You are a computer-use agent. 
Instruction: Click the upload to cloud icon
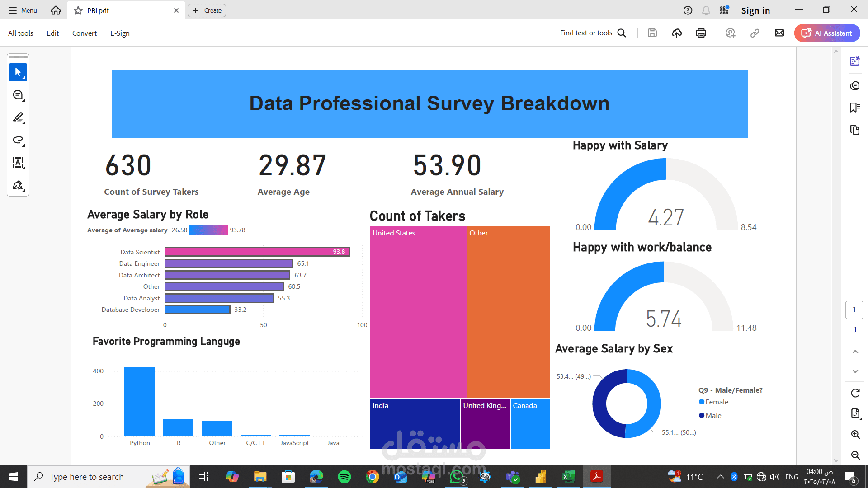(677, 33)
